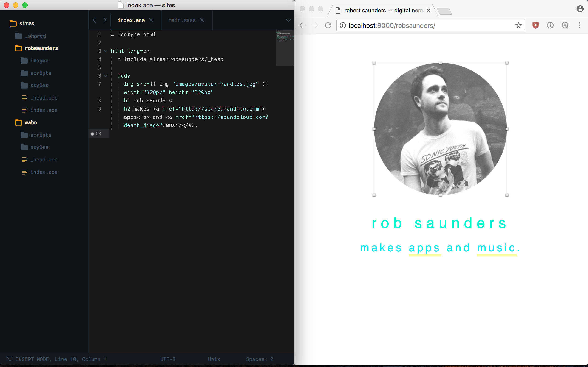588x367 pixels.
Task: Click the navigate forward arrow icon
Action: click(x=315, y=25)
